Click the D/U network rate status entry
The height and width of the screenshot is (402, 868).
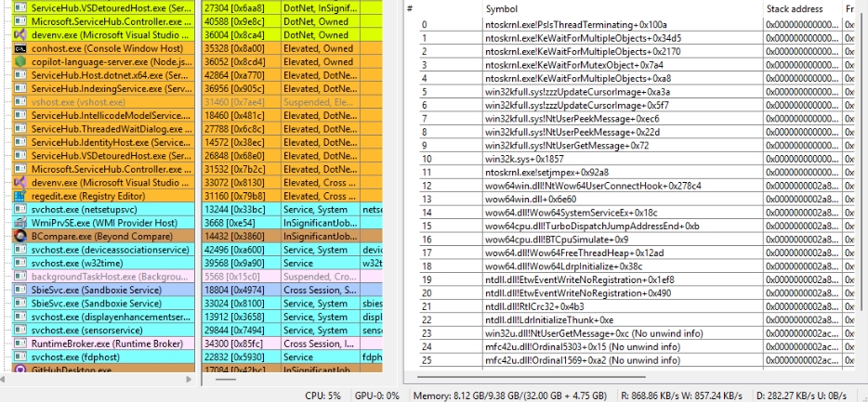pos(802,396)
